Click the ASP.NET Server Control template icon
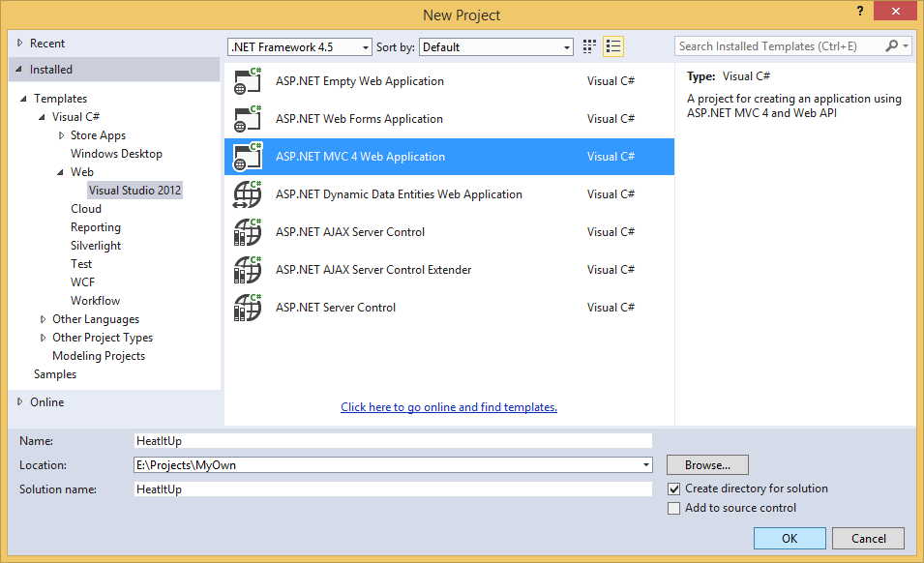Viewport: 924px width, 563px height. tap(248, 308)
